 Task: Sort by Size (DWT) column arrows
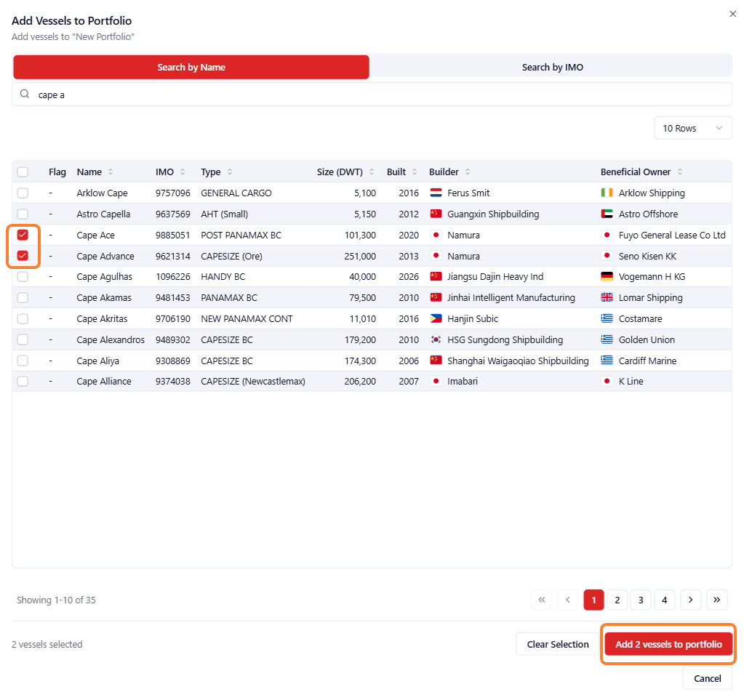[x=372, y=172]
